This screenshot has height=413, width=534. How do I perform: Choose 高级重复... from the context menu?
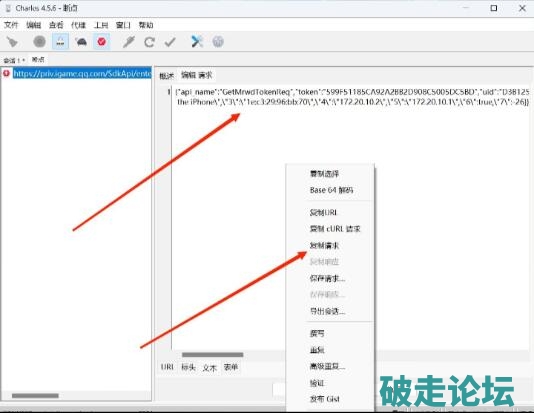point(327,366)
